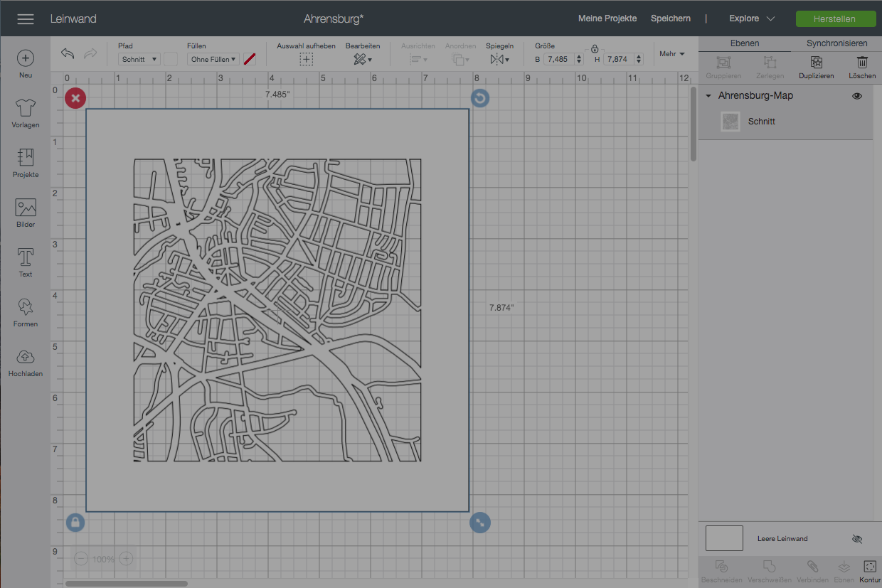This screenshot has height=588, width=882.
Task: Open Meine Projekte
Action: (607, 18)
